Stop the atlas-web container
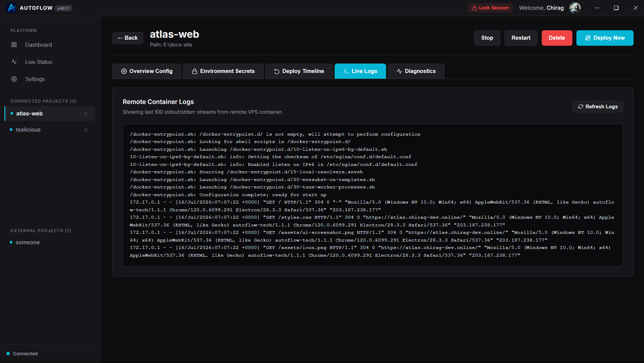Viewport: 644px width, 363px height. pyautogui.click(x=487, y=38)
